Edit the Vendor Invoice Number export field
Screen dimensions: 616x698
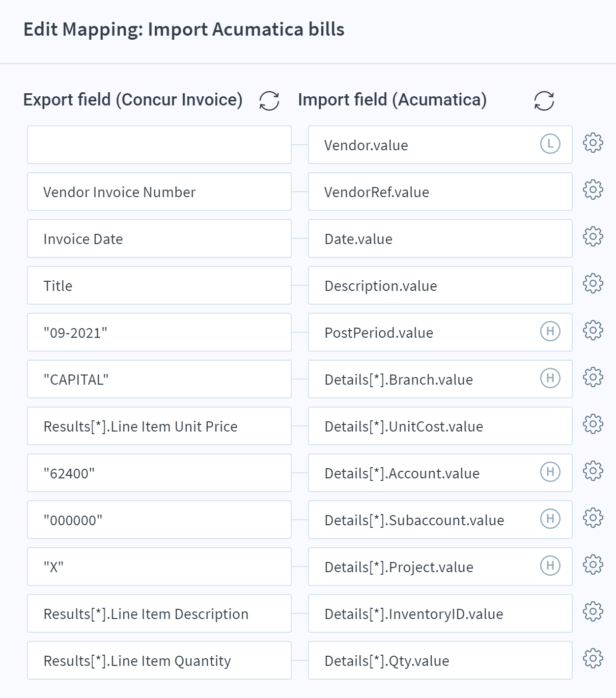point(159,192)
